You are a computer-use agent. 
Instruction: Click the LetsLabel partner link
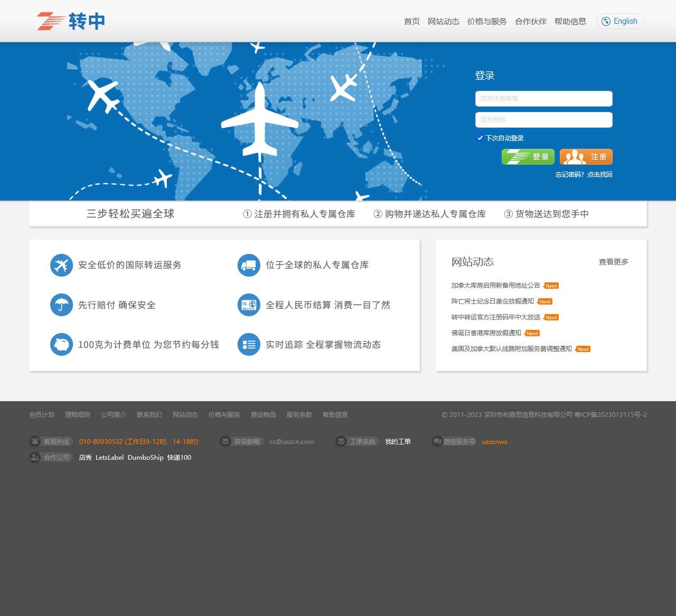[110, 458]
